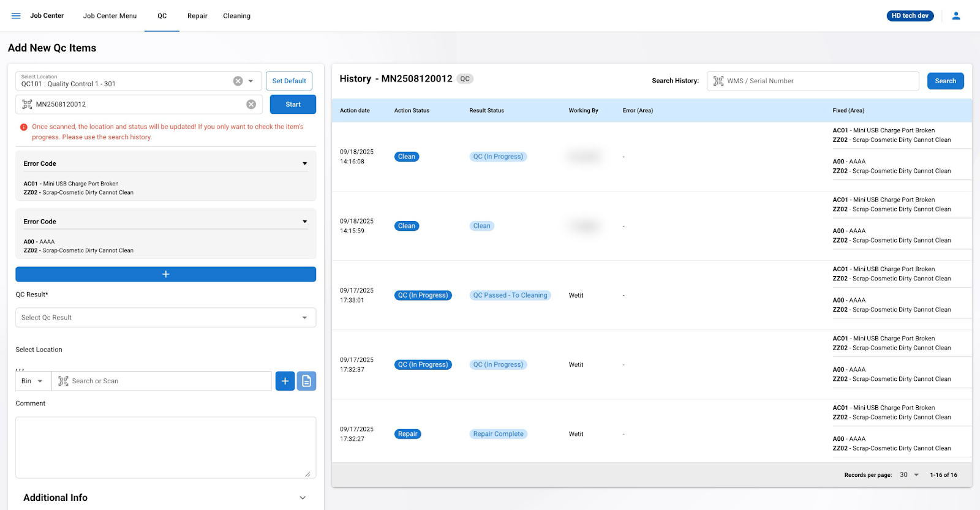The image size is (980, 510).
Task: Click into the Comment text area
Action: [165, 447]
